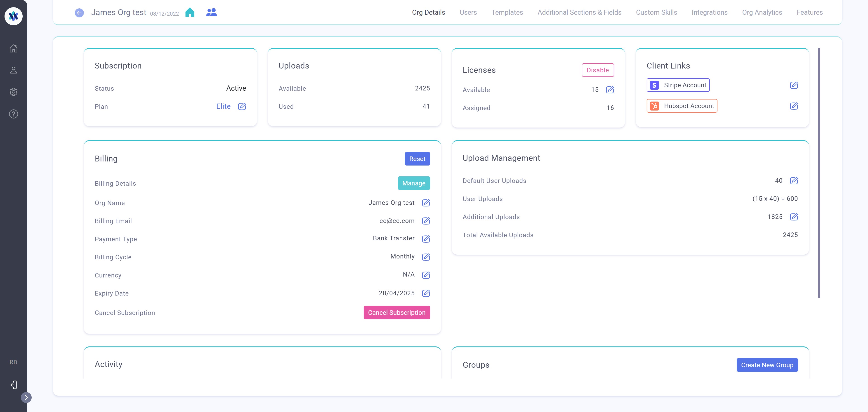Edit available licenses count

coord(610,90)
